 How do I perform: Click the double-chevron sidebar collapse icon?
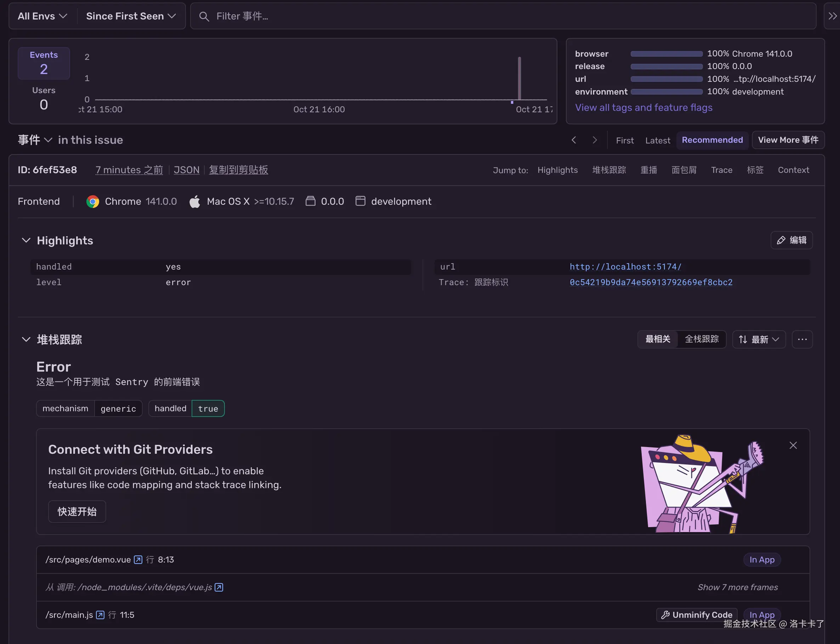pos(832,16)
